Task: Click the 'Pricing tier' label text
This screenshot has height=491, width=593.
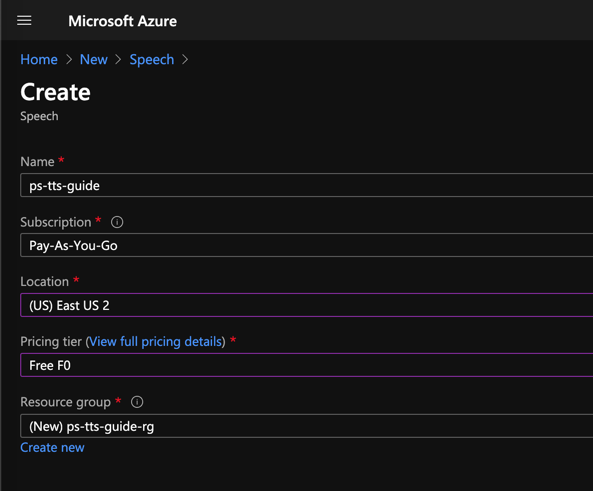Action: click(51, 342)
